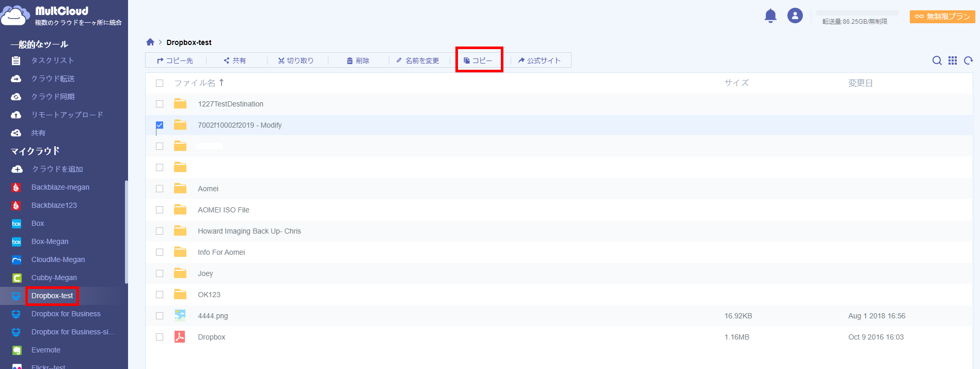Click the Backblaze123 flame icon
980x369 pixels.
(x=16, y=205)
